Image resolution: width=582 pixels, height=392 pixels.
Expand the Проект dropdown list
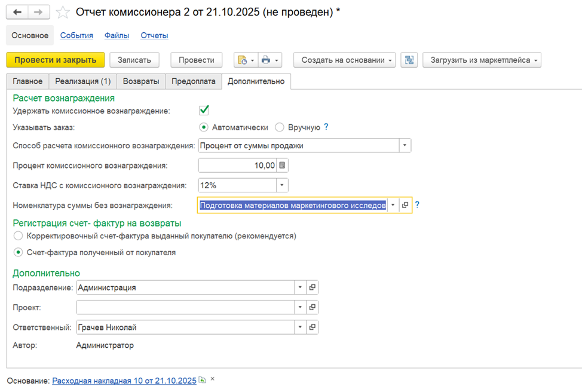coord(300,307)
